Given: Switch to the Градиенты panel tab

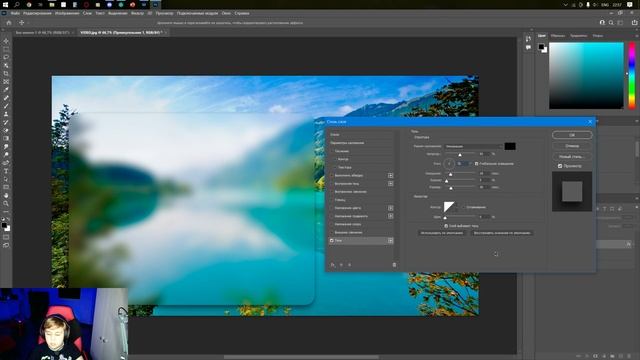Looking at the screenshot, I should [x=578, y=36].
